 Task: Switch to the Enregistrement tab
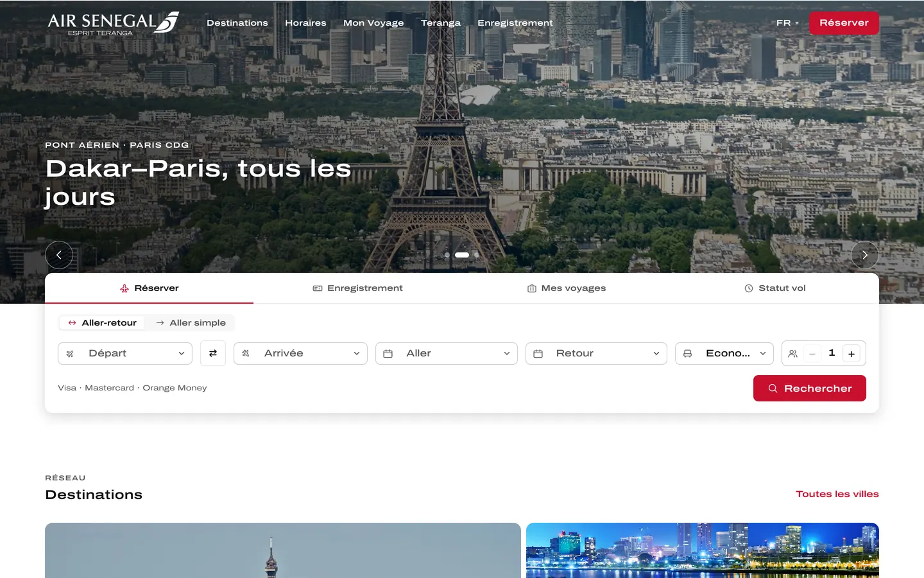[x=358, y=288]
